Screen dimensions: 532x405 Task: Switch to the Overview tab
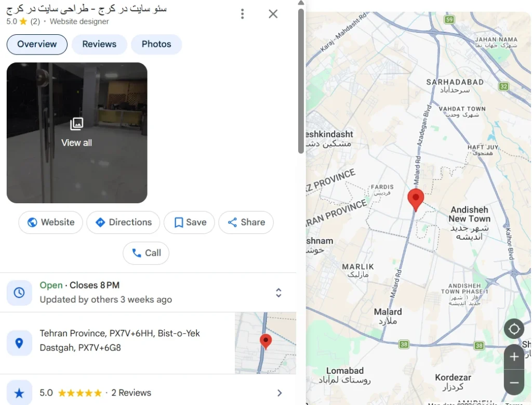click(x=37, y=44)
